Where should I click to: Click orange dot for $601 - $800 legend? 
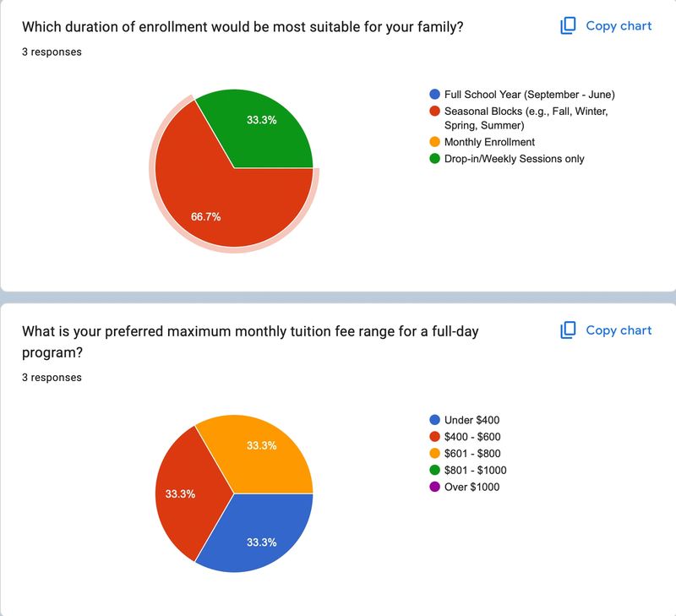click(x=434, y=454)
